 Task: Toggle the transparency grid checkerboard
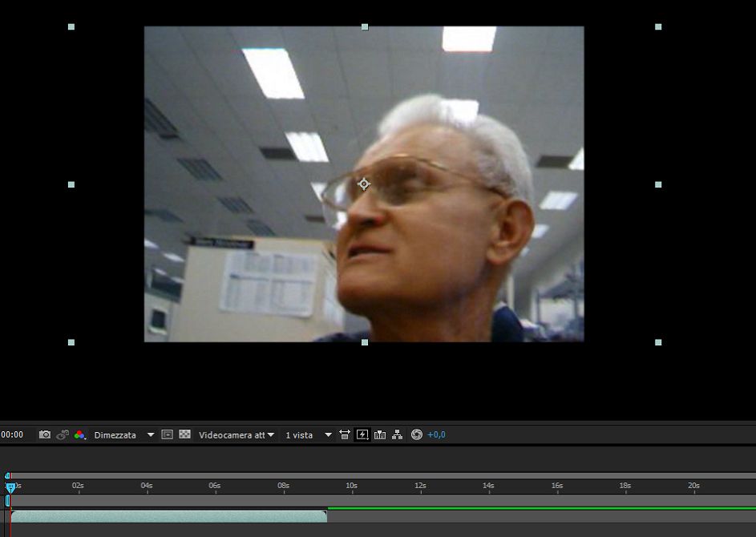pos(184,434)
